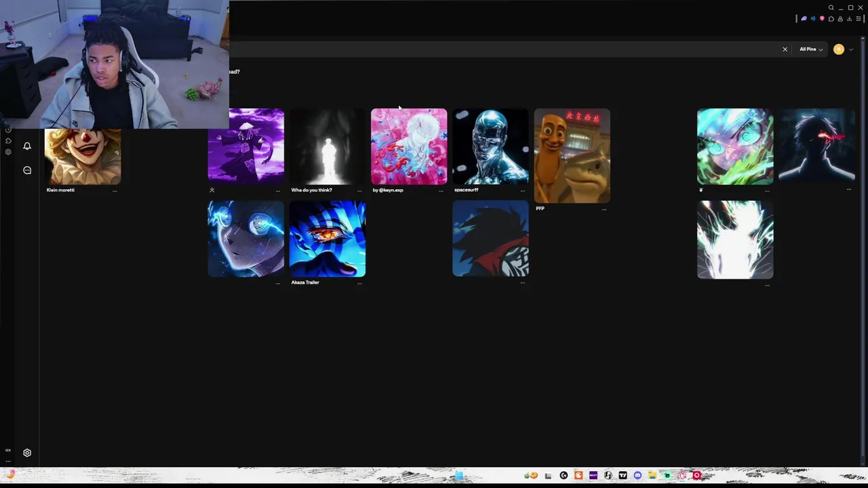Open more options for spacesurff pin
The image size is (868, 488).
click(x=522, y=191)
